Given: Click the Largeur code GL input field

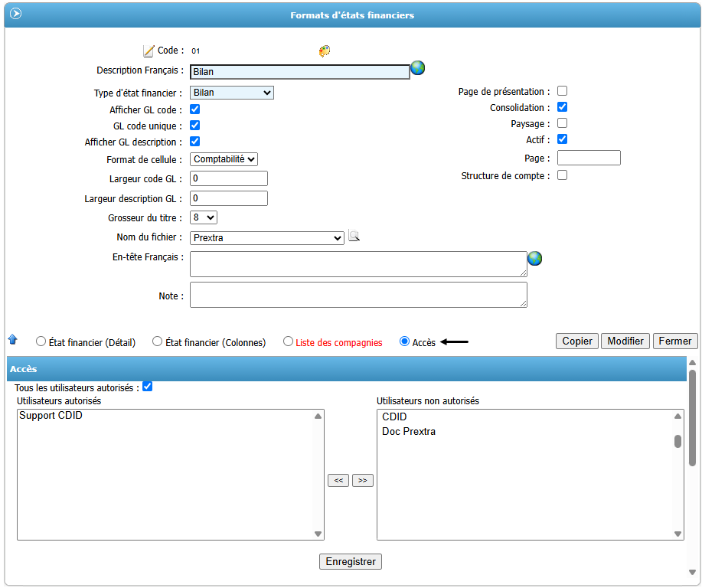Looking at the screenshot, I should pyautogui.click(x=228, y=178).
